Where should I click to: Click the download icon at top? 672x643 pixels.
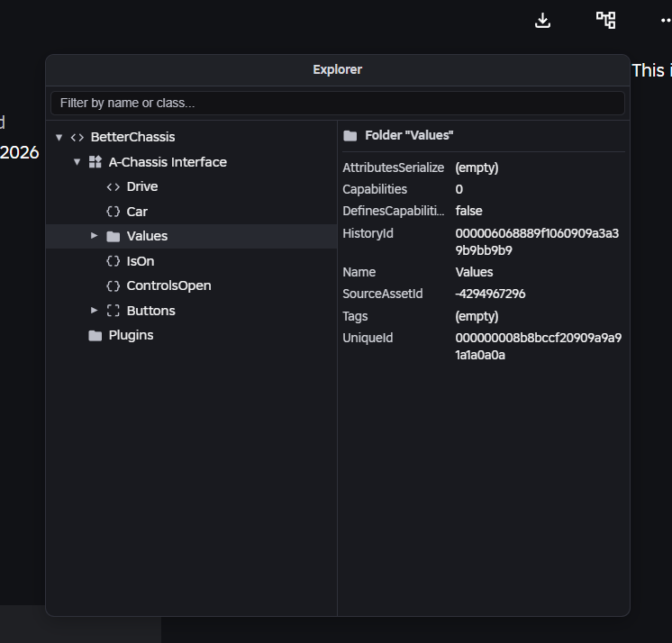click(x=542, y=20)
